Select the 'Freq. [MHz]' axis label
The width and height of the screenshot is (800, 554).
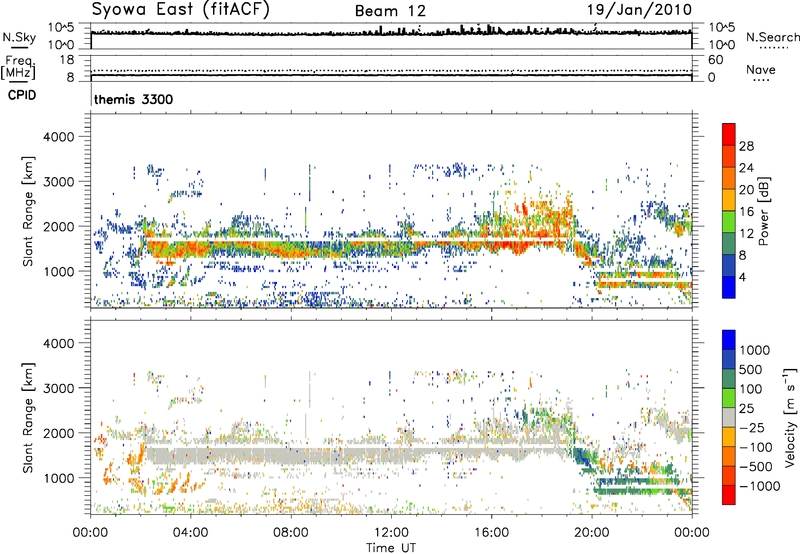coord(19,67)
